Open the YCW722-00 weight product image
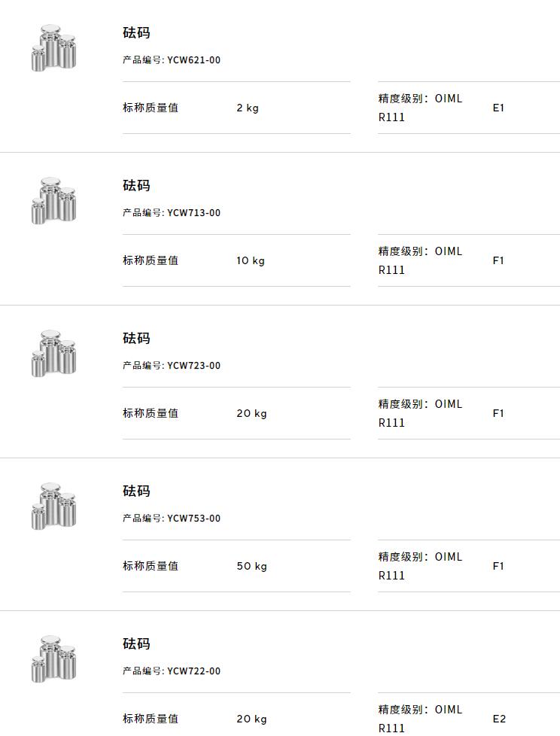The height and width of the screenshot is (736, 560). [x=53, y=659]
